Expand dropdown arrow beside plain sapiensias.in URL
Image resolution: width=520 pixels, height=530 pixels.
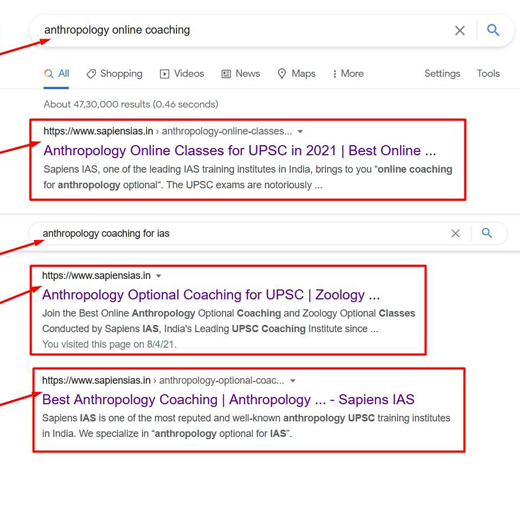(158, 276)
